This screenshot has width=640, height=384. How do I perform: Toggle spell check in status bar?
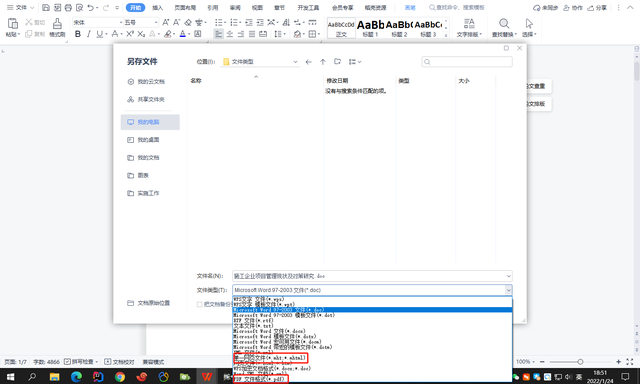[81, 362]
